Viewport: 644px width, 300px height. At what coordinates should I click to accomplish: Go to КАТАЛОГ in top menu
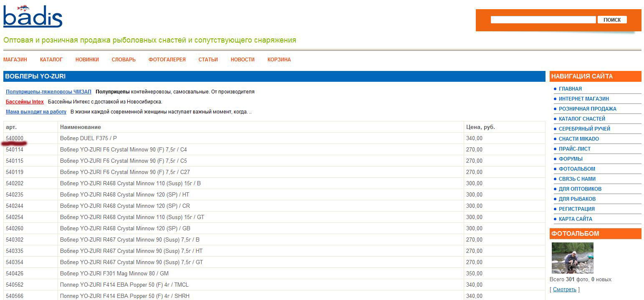[51, 60]
